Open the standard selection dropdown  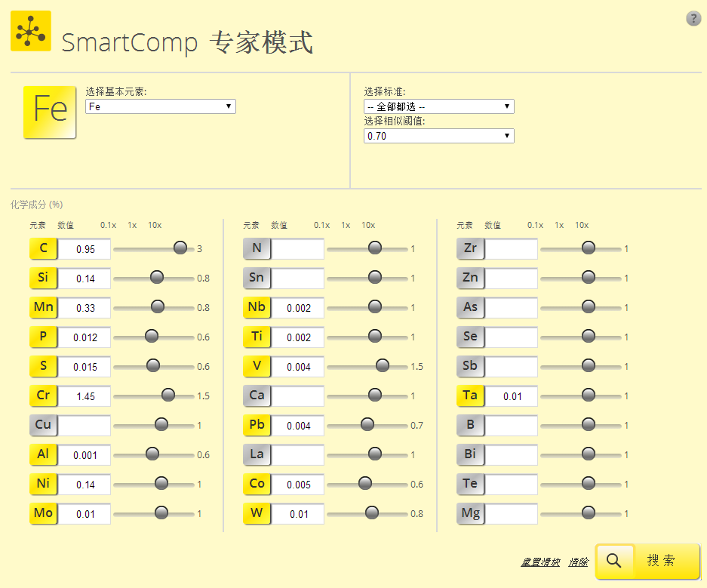pyautogui.click(x=438, y=107)
